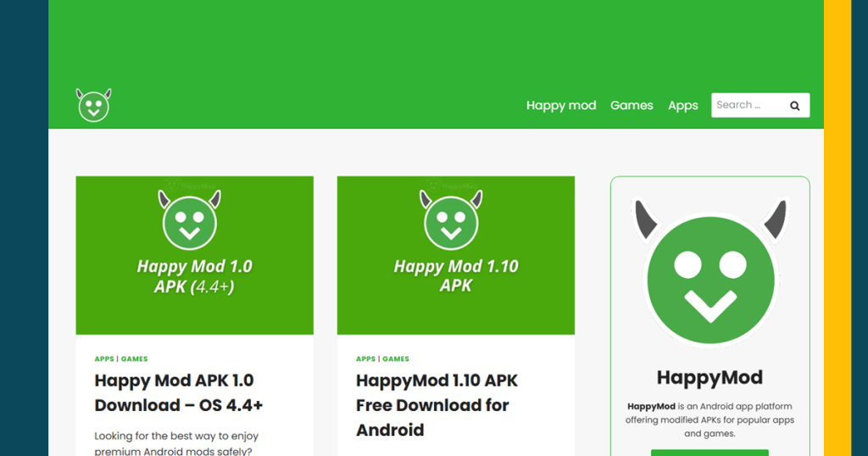Screen dimensions: 868x456
Task: Click GAMES category on Happy Mod 1.0 card
Action: pyautogui.click(x=135, y=359)
